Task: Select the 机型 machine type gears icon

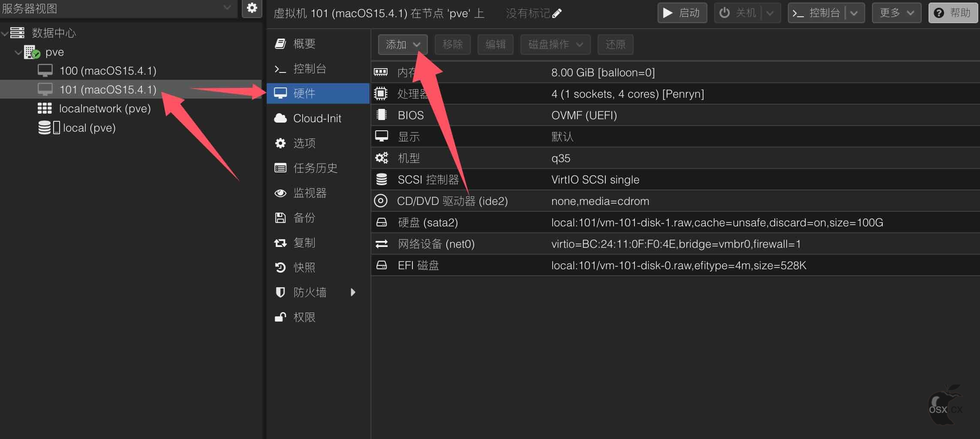Action: click(382, 158)
